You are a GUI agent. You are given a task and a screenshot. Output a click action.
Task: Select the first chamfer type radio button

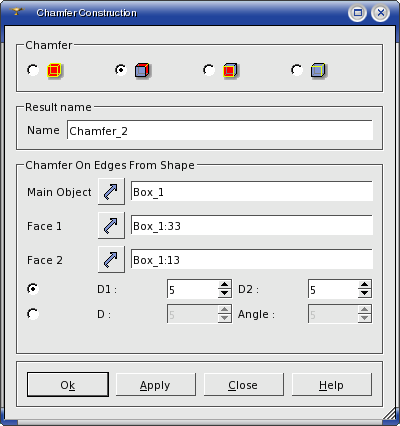[33, 70]
